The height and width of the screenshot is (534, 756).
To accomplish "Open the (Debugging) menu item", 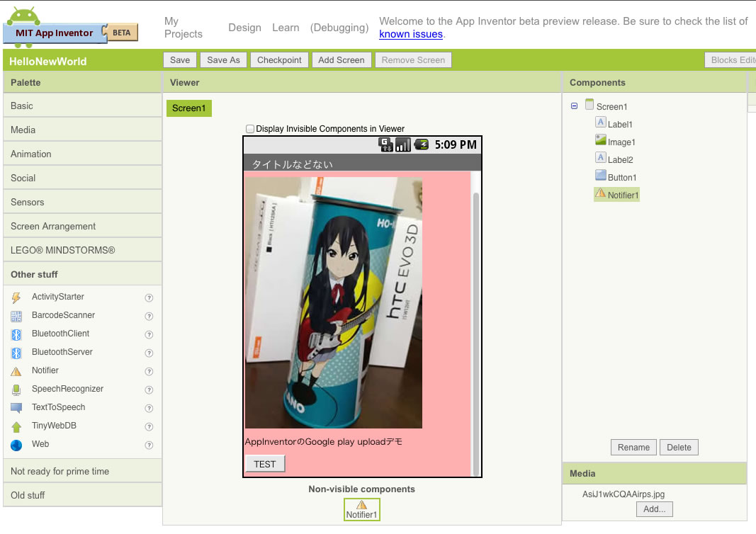I will pos(339,28).
